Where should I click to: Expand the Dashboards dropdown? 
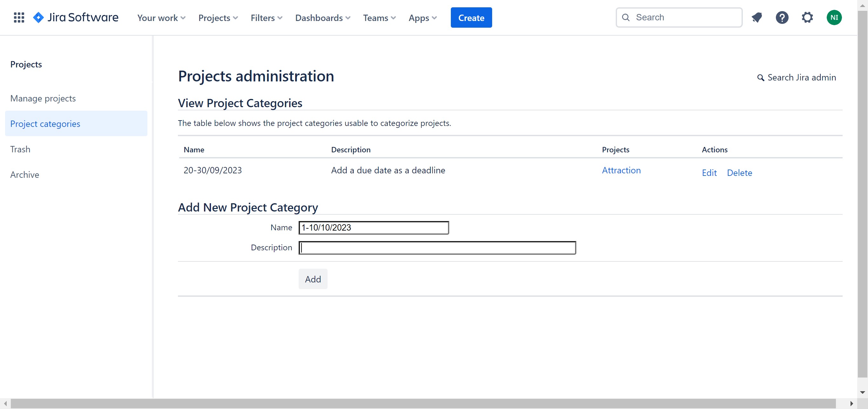(x=323, y=18)
